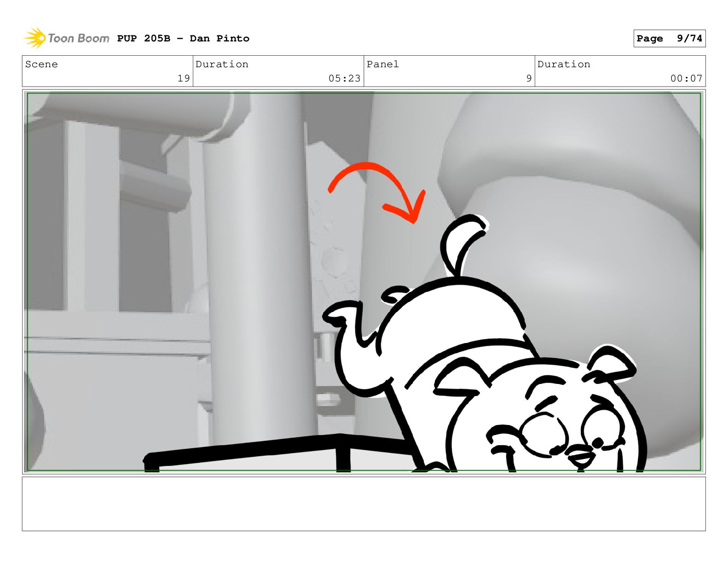Select the scene number "19"
The image size is (728, 564).
(184, 78)
